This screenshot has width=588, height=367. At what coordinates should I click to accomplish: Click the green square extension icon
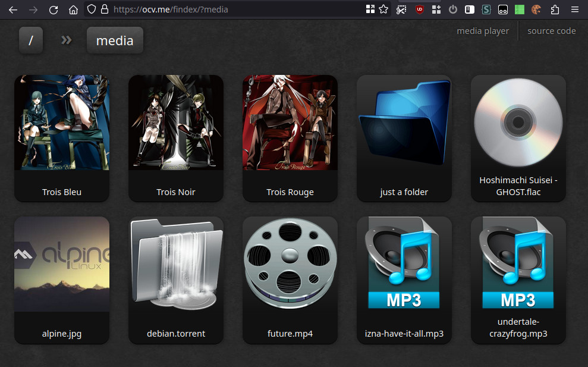(520, 10)
